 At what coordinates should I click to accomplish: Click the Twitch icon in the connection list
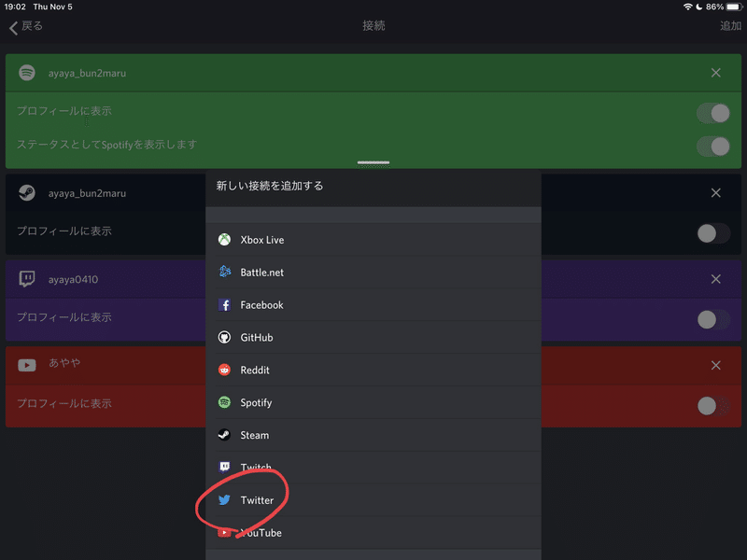click(224, 468)
